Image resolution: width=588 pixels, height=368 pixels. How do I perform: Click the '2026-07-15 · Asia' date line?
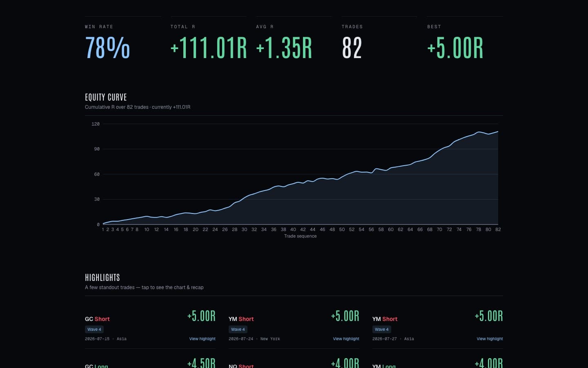point(106,339)
